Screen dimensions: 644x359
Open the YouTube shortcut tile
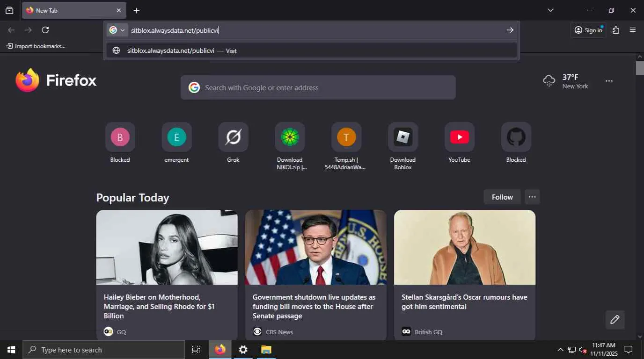pyautogui.click(x=460, y=137)
